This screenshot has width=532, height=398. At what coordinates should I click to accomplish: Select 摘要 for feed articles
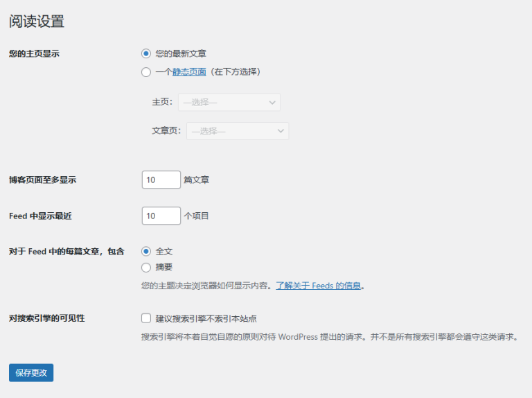pos(146,267)
